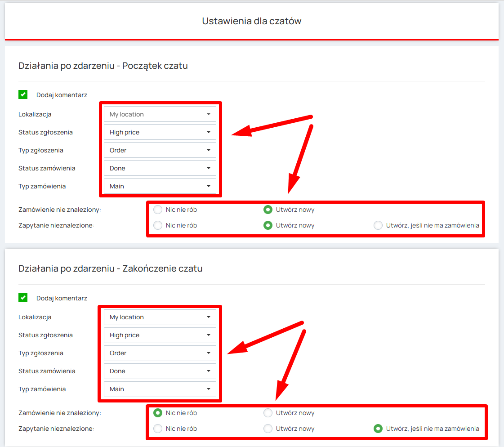Uncheck Dodaj komentarz in Zakończenie czatu section

[x=23, y=298]
